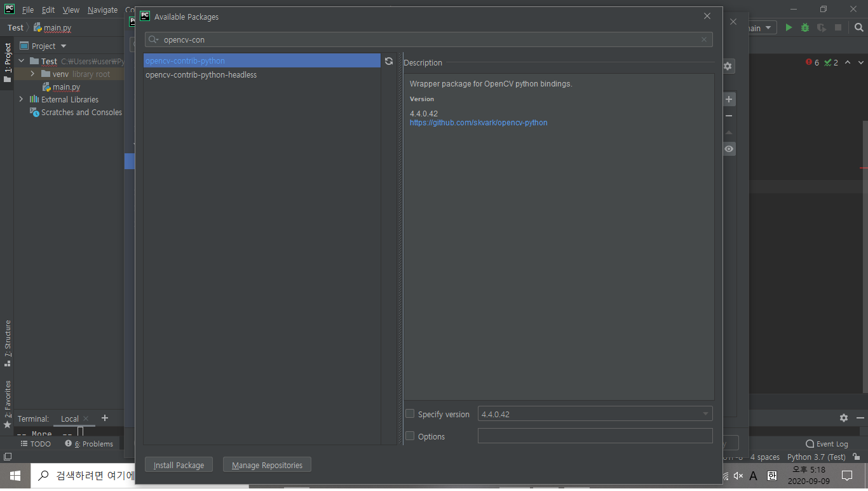
Task: Open the version 4.4.0.42 dropdown
Action: pos(595,414)
